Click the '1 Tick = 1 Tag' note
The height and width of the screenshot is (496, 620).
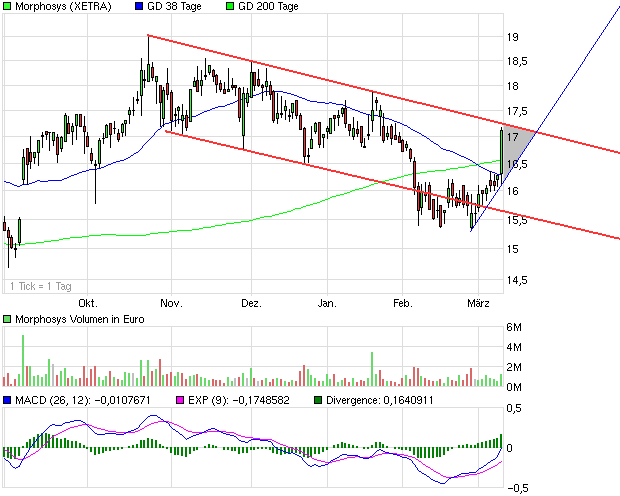40,286
